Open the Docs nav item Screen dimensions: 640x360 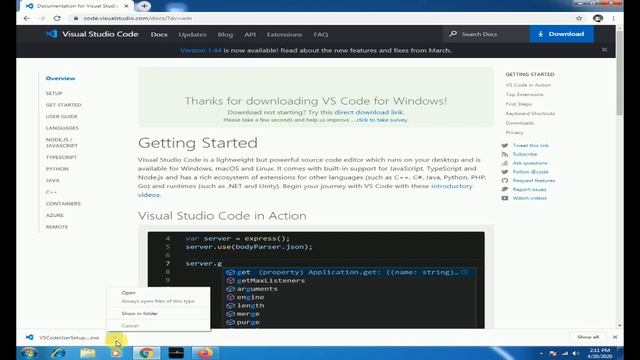coord(159,35)
